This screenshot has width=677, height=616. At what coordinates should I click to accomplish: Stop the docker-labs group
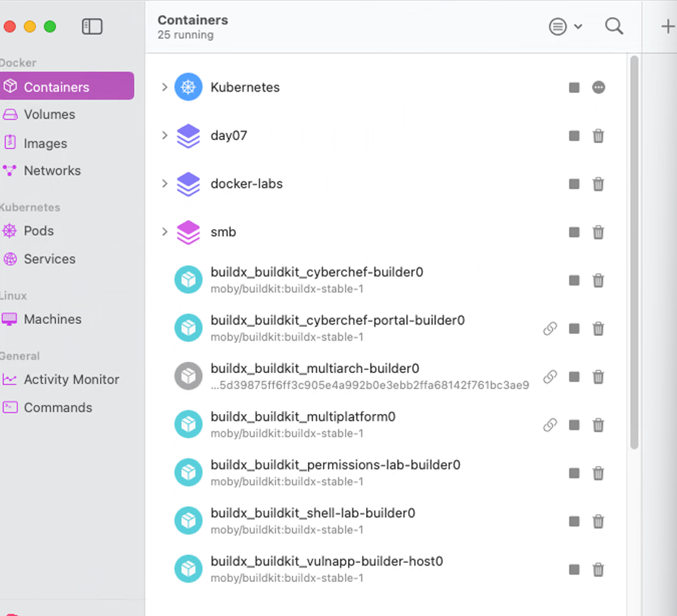tap(574, 184)
